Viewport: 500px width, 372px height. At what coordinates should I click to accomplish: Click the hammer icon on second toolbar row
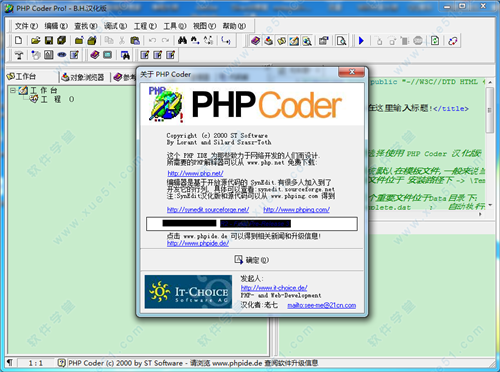pyautogui.click(x=19, y=55)
